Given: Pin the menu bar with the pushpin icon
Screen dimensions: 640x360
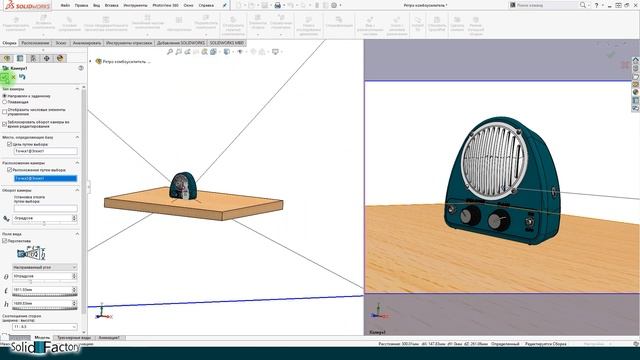Looking at the screenshot, I should click(224, 5).
